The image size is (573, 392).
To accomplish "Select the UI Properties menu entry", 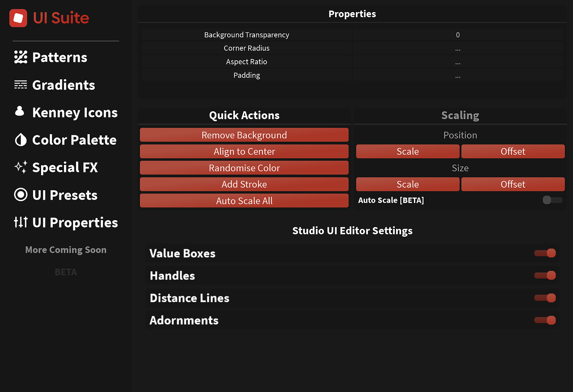I will (75, 223).
